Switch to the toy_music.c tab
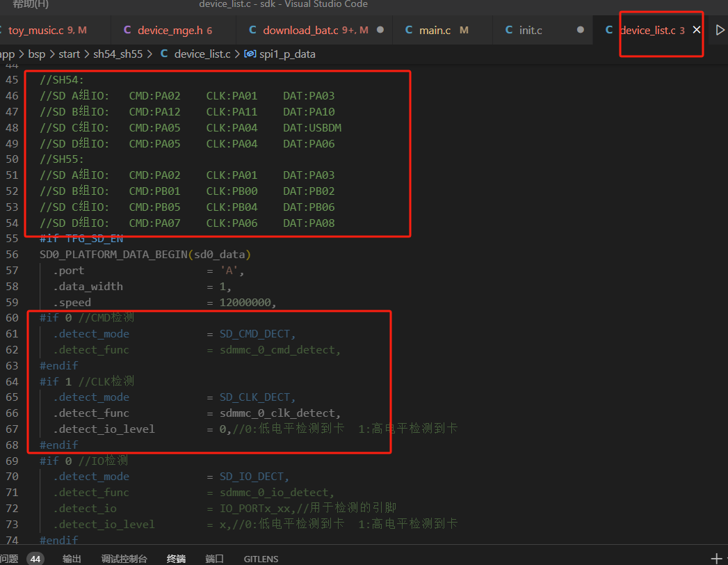 [x=47, y=30]
